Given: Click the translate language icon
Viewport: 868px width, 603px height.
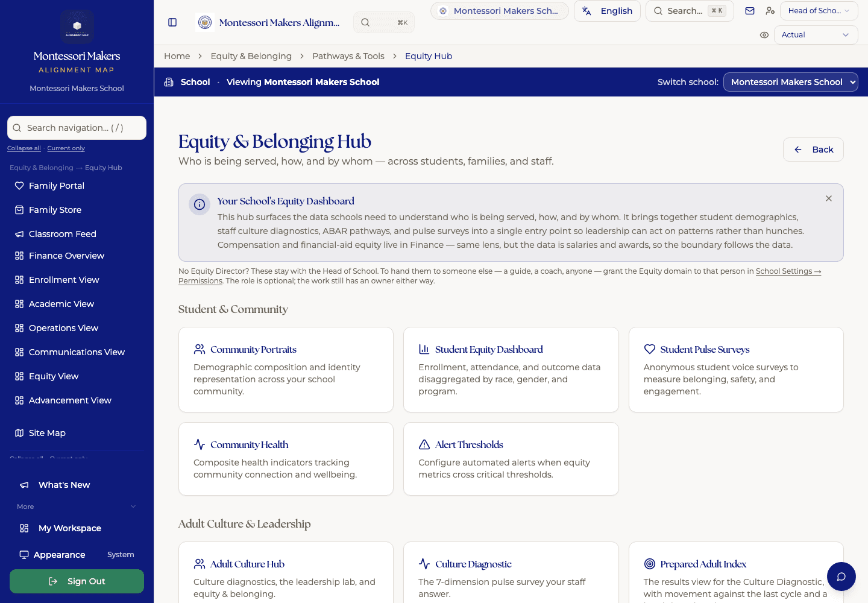Looking at the screenshot, I should pos(587,11).
